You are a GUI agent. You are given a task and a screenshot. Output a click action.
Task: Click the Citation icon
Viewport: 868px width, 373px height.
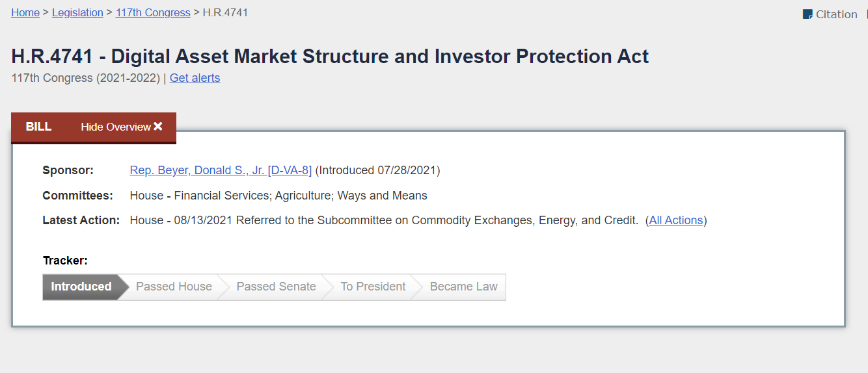tap(807, 14)
